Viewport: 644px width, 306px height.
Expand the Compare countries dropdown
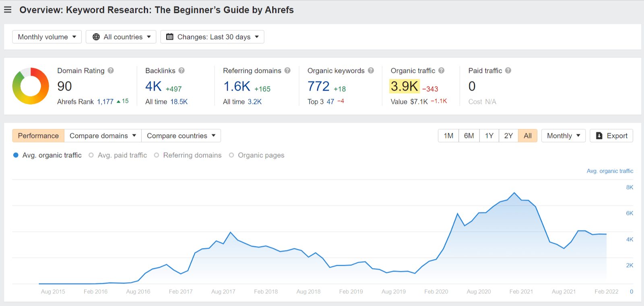pyautogui.click(x=181, y=136)
